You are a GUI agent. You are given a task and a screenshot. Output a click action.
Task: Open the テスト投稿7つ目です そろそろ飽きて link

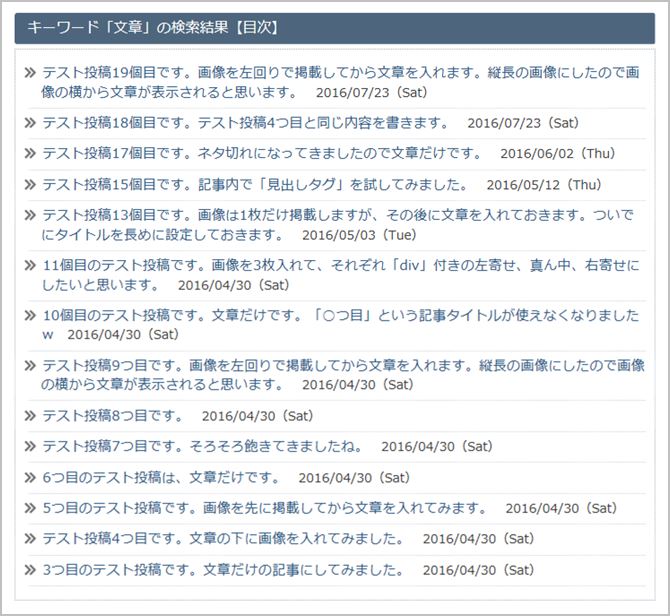203,446
